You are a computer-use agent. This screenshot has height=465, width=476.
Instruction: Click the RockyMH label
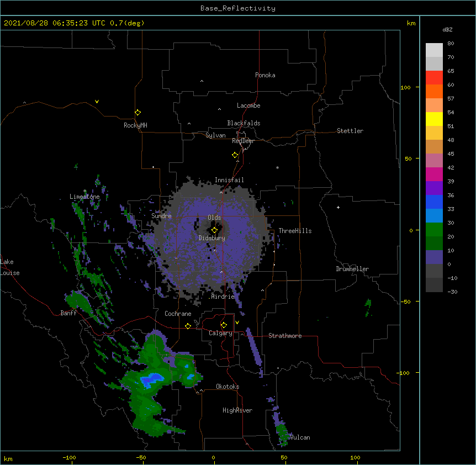click(135, 125)
